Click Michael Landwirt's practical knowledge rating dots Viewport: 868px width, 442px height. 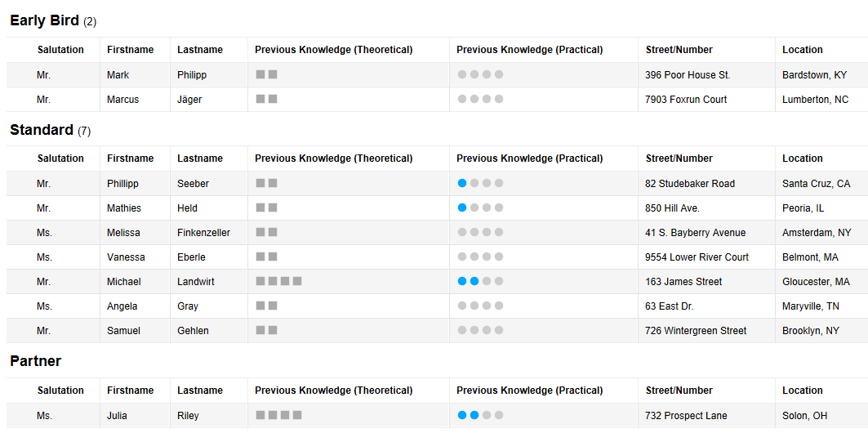pos(480,282)
